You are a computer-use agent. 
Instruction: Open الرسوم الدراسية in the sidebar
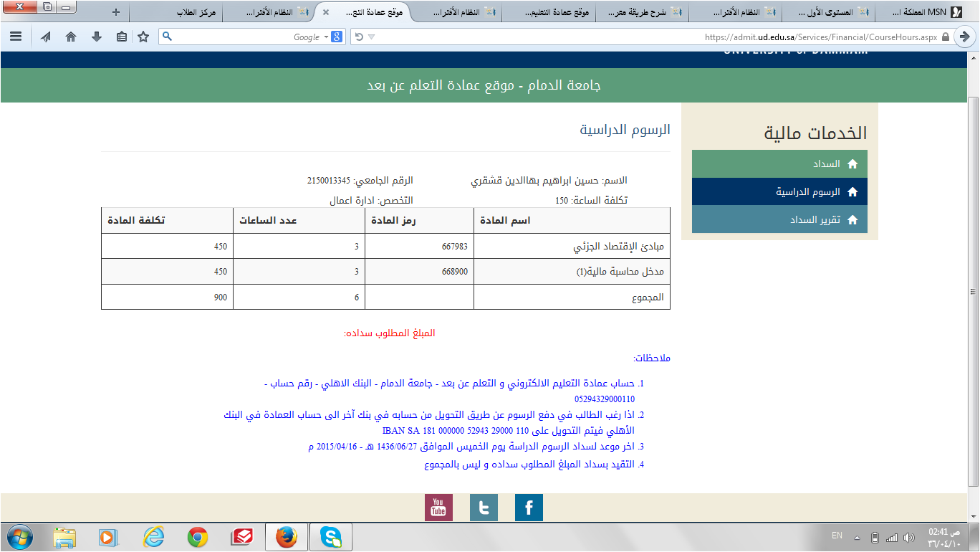point(779,192)
